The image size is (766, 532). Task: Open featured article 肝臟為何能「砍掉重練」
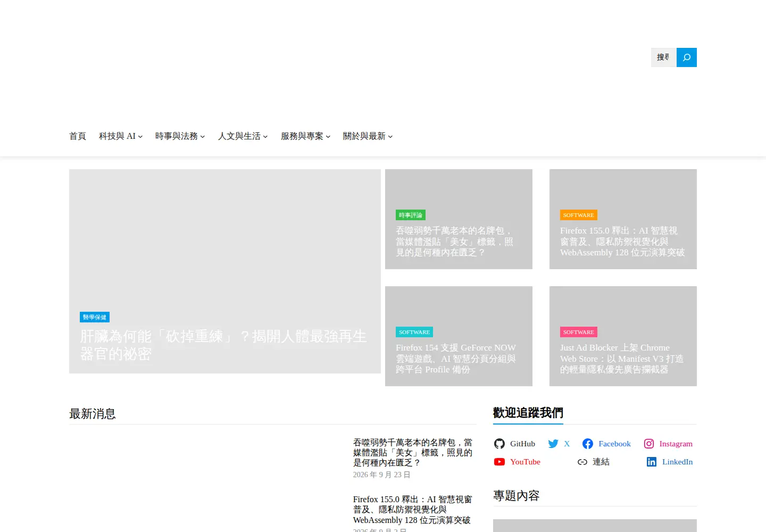[223, 345]
